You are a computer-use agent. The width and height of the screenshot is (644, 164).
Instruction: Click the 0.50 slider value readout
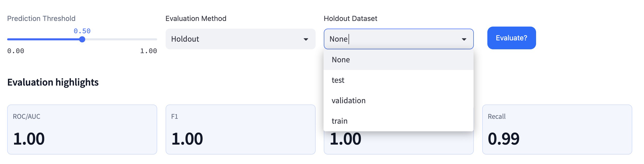pos(82,31)
